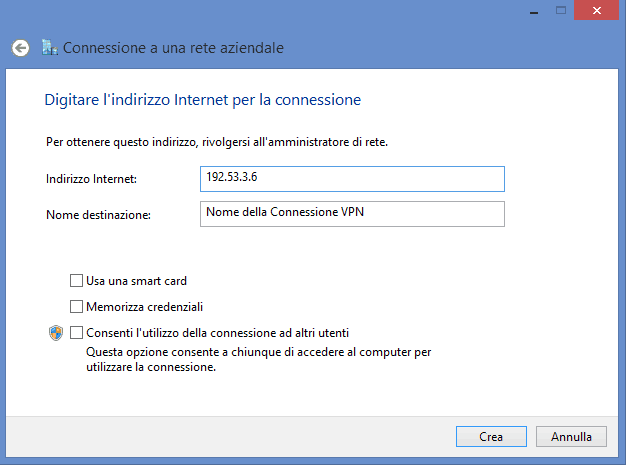Click the window title Connessione a una rete aziendale
This screenshot has width=626, height=465.
point(173,48)
